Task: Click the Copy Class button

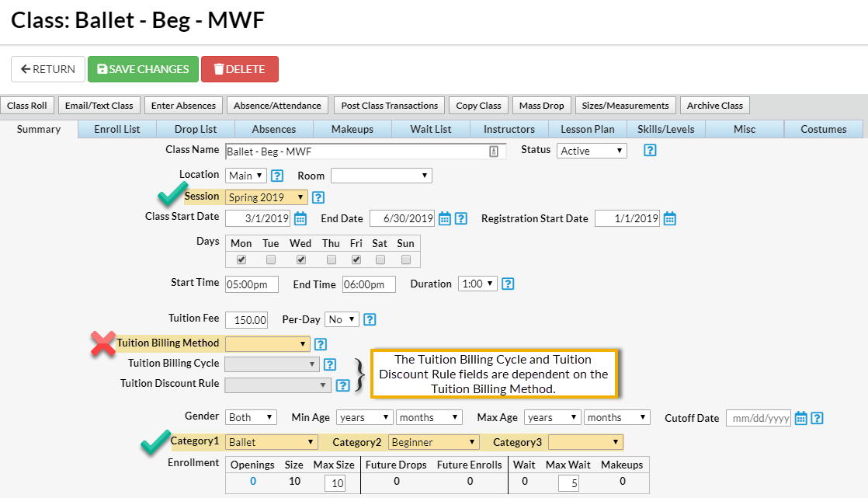Action: 478,105
